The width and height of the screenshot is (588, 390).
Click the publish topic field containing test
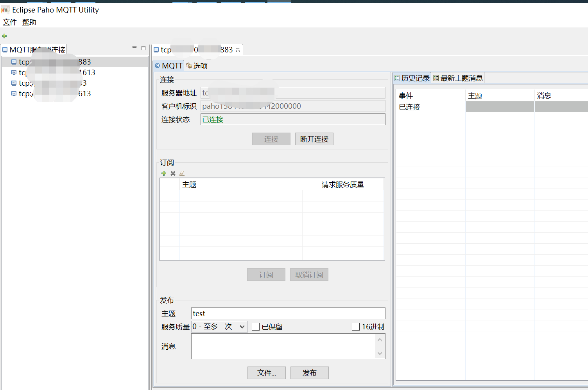coord(288,313)
